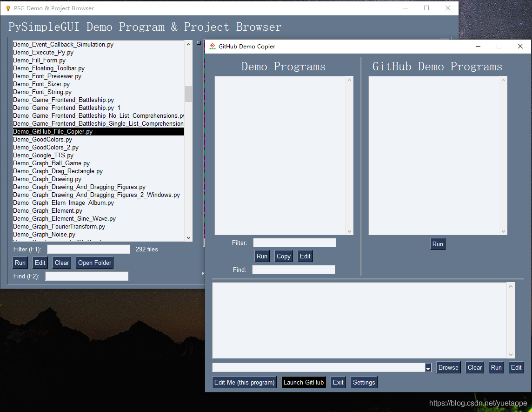Click the file path combo input field

[x=319, y=367]
